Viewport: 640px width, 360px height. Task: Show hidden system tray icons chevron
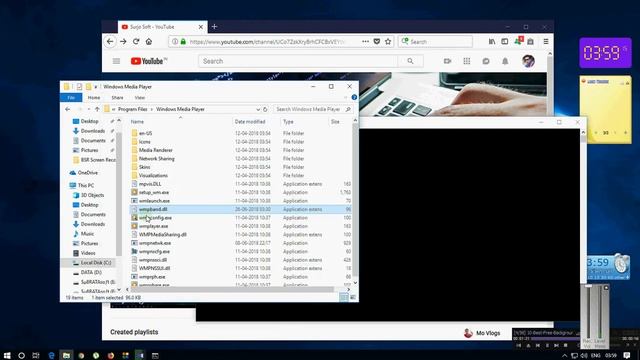click(564, 356)
